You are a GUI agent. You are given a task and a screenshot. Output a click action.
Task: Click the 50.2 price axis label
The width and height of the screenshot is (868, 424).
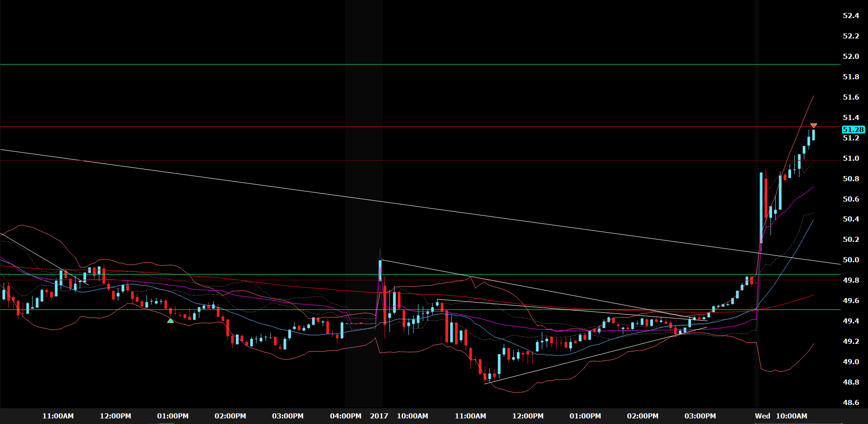click(851, 240)
